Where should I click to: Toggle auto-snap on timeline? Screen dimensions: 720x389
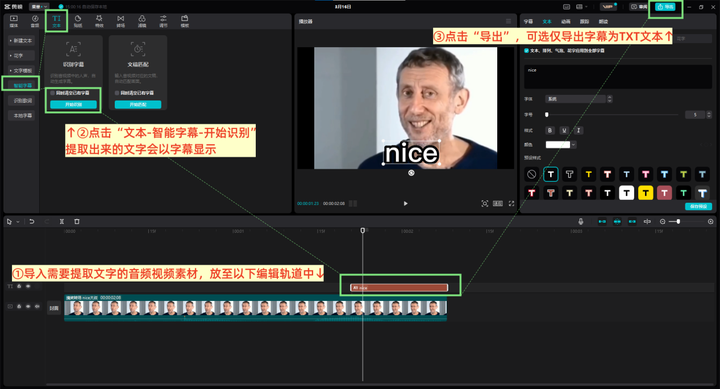point(617,221)
